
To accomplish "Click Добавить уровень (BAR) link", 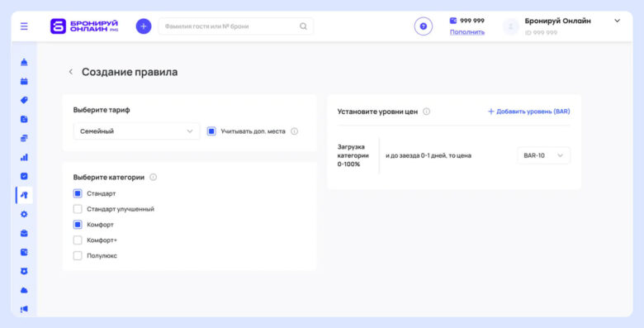I will point(528,112).
